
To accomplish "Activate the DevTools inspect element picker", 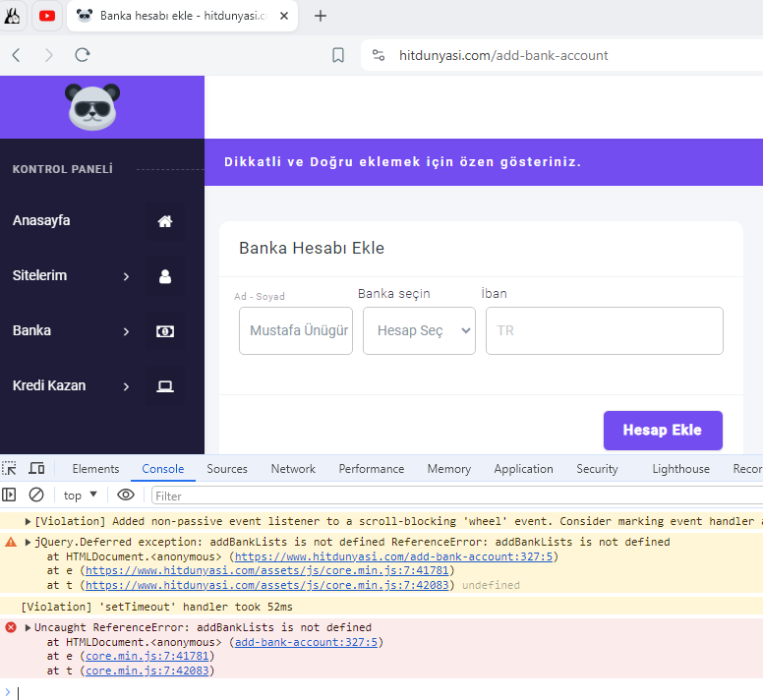I will coord(9,468).
